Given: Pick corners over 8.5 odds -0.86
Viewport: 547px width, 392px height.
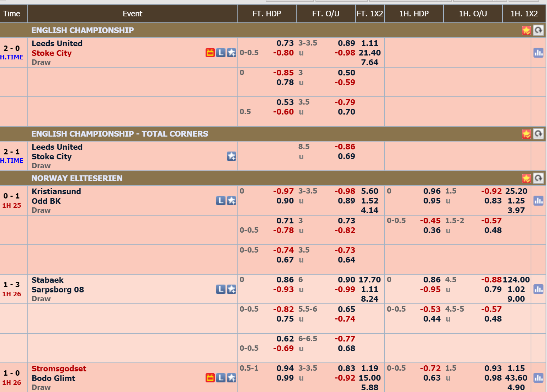Looking at the screenshot, I should (345, 147).
